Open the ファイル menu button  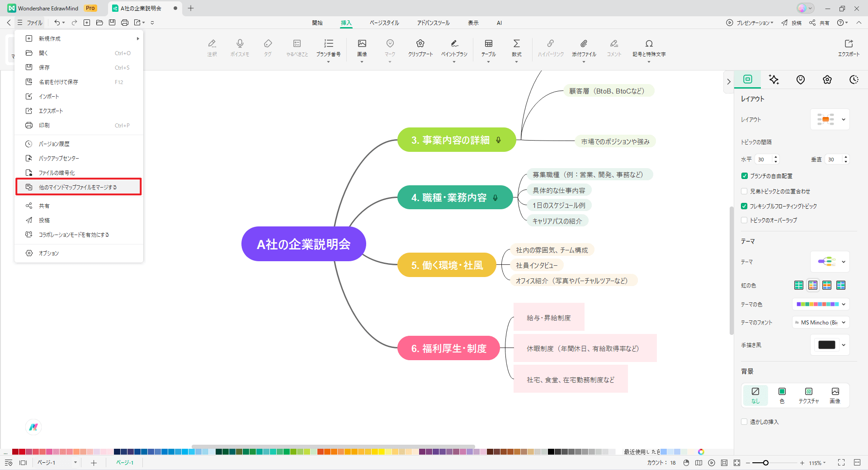tap(30, 23)
